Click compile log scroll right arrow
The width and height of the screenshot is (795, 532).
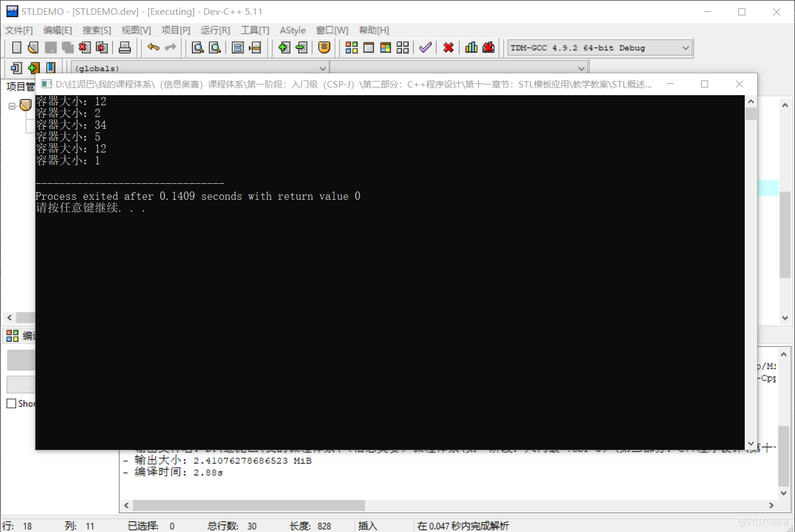(771, 505)
